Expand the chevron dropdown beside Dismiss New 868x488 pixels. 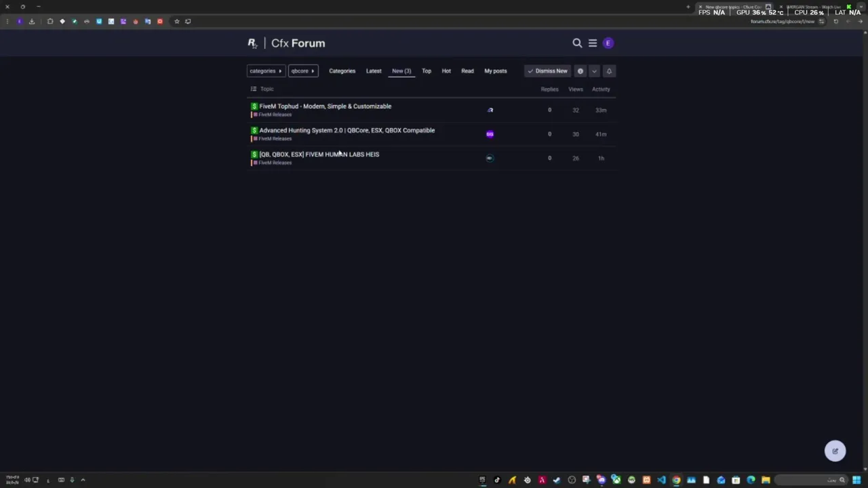[594, 71]
